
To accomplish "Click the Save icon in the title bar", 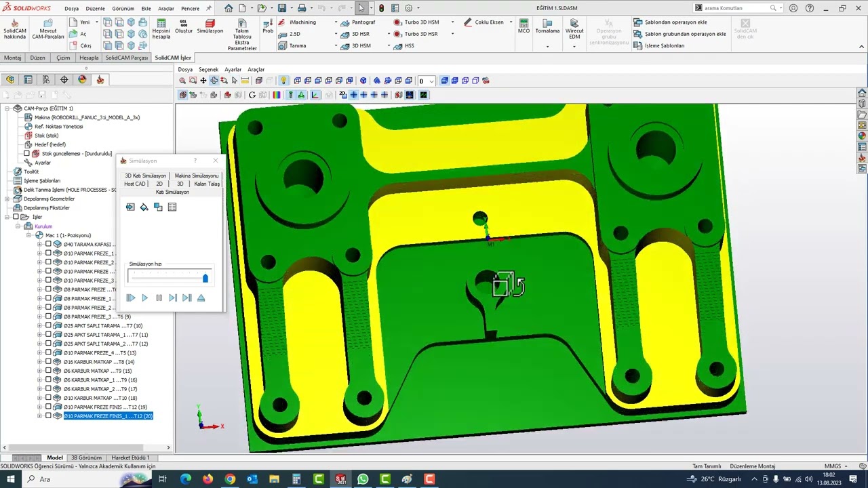I will tap(281, 8).
